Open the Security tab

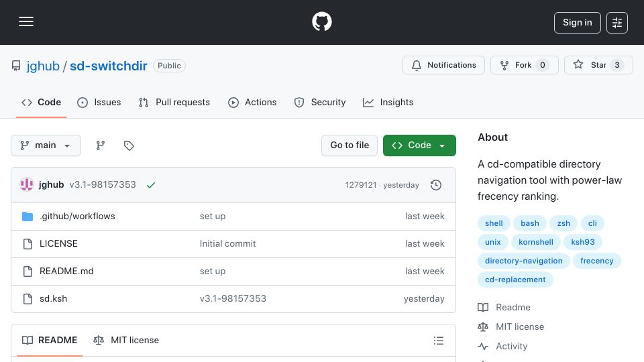pyautogui.click(x=320, y=102)
